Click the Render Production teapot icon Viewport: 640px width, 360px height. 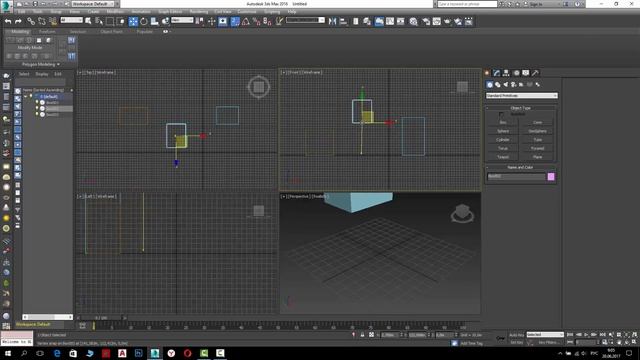(x=447, y=21)
